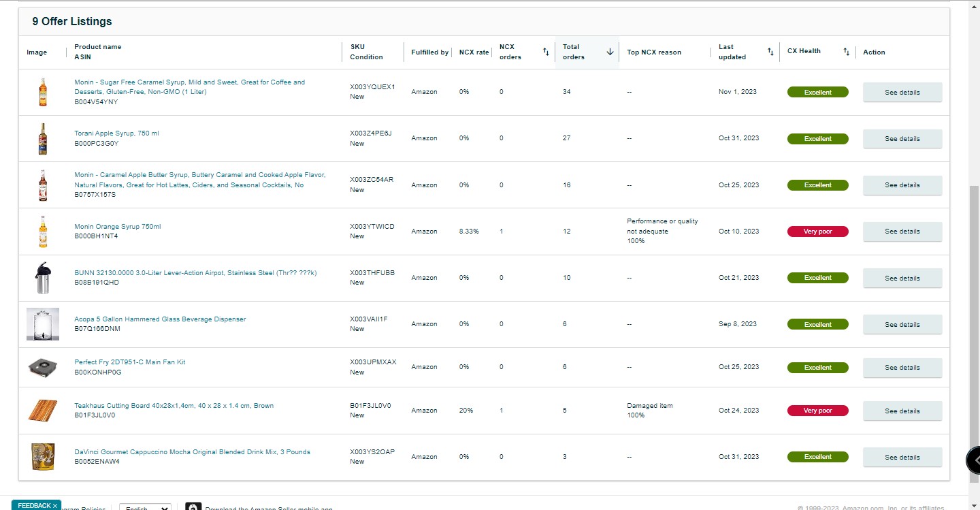Click the SKU Condition column header
The height and width of the screenshot is (510, 980).
click(x=366, y=52)
